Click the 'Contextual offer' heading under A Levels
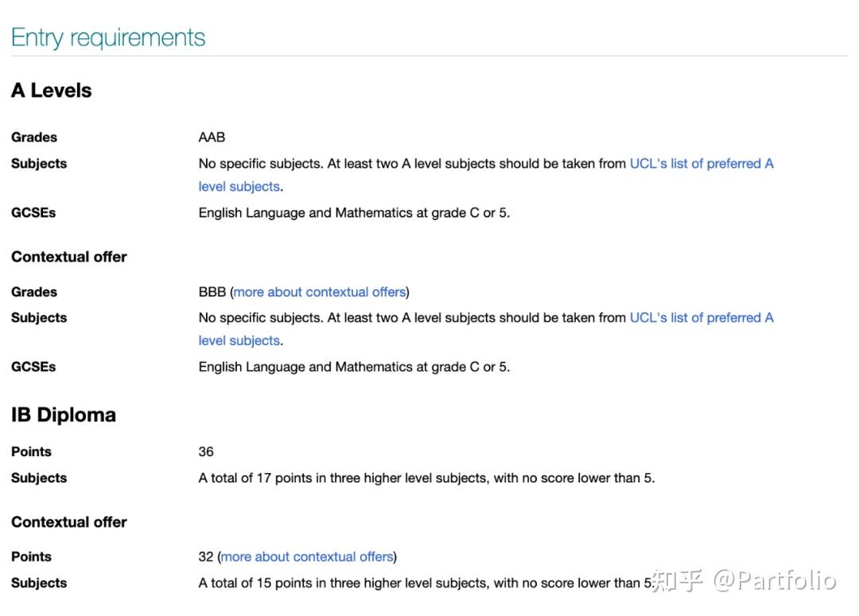859x616 pixels. (x=69, y=257)
